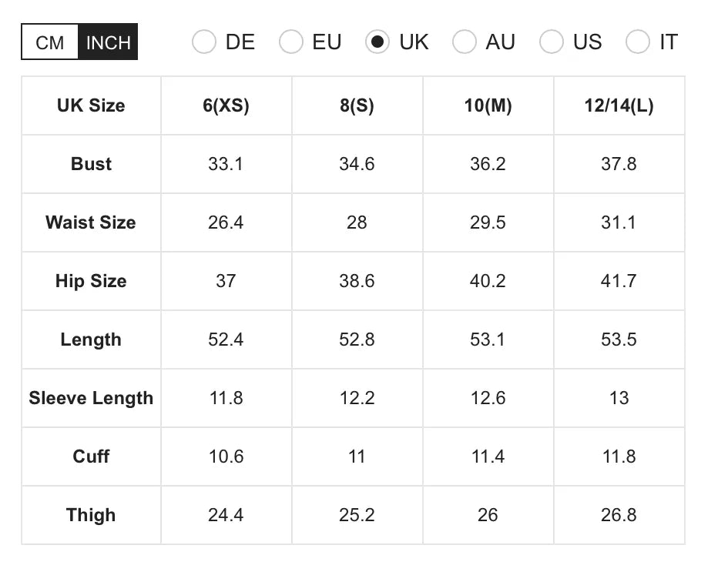Confirm UK region is selected
The width and height of the screenshot is (728, 572).
click(377, 42)
